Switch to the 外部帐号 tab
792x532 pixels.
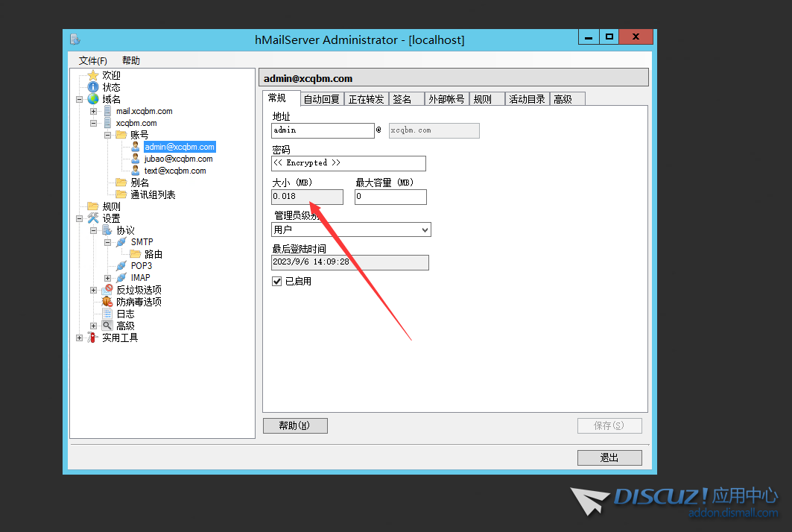(446, 99)
